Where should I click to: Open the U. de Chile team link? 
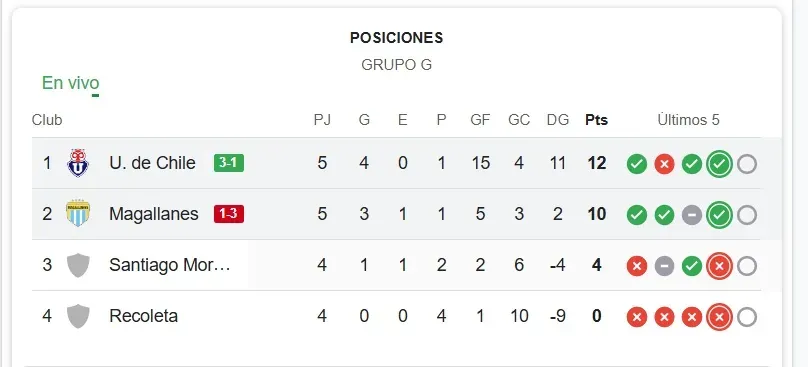[x=152, y=163]
